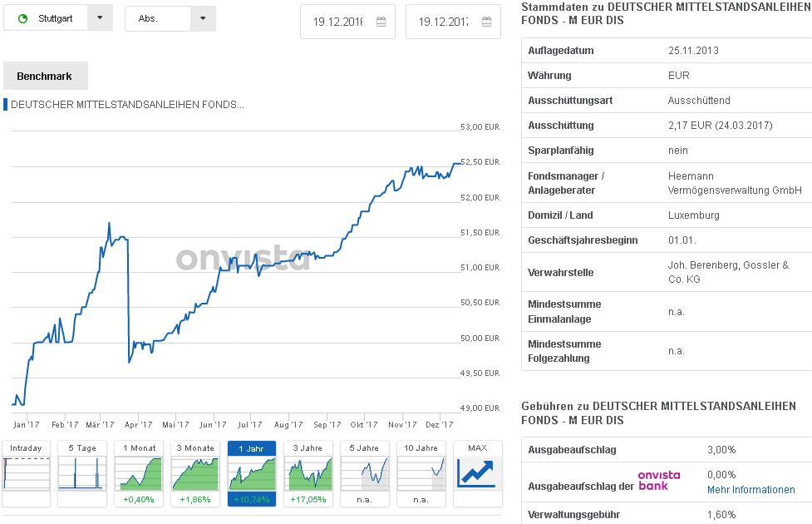This screenshot has height=524, width=812.
Task: Click the +10,74% performance value
Action: [x=252, y=500]
